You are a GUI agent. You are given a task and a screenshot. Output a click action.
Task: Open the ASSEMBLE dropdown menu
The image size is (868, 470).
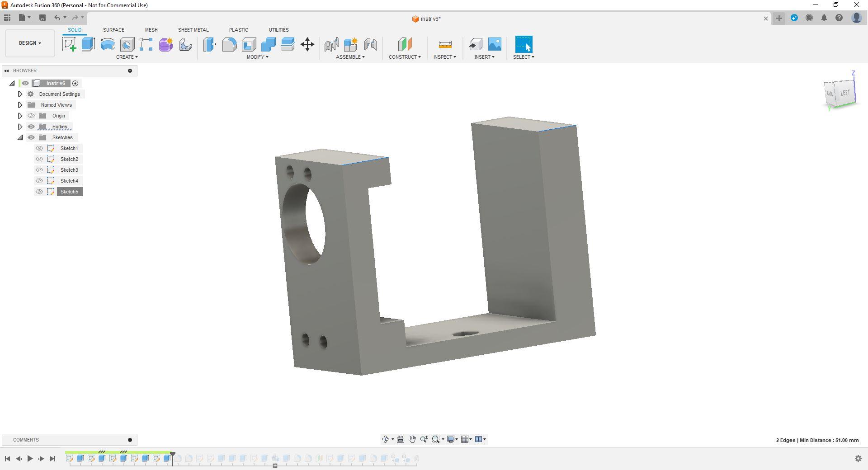point(350,57)
